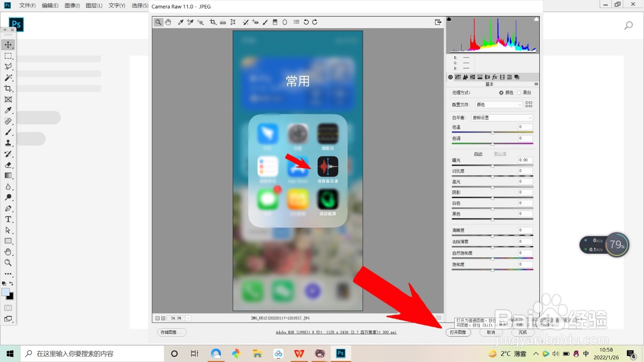Choose the Color Sampler tool

(x=190, y=22)
